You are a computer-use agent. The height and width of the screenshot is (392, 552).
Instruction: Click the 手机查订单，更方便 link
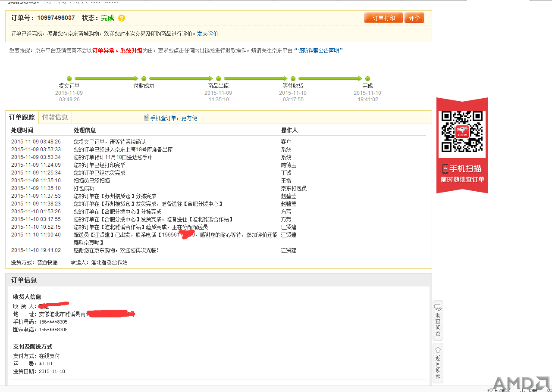[173, 118]
